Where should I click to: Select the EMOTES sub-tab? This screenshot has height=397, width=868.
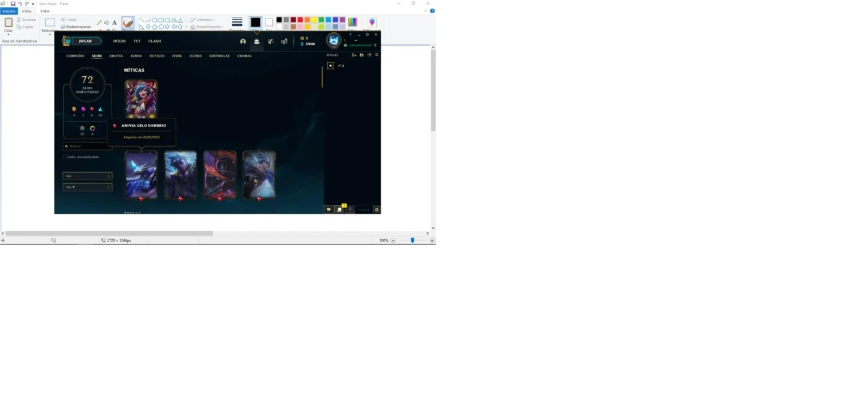[x=116, y=56]
